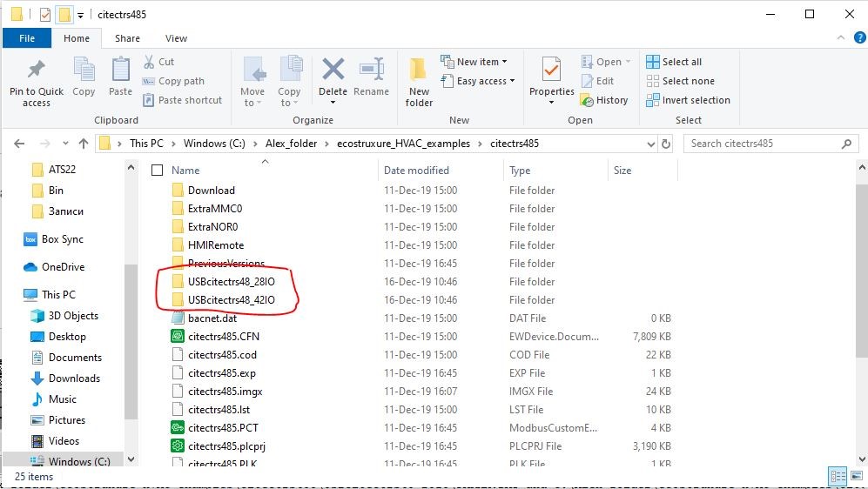Select the ATS22 folder in navigation pane

click(x=54, y=170)
